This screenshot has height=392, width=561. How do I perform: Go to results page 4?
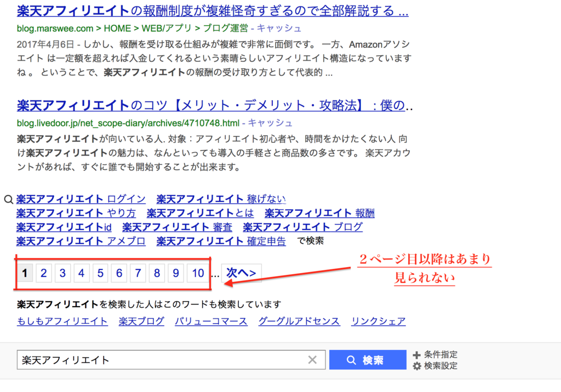(82, 273)
